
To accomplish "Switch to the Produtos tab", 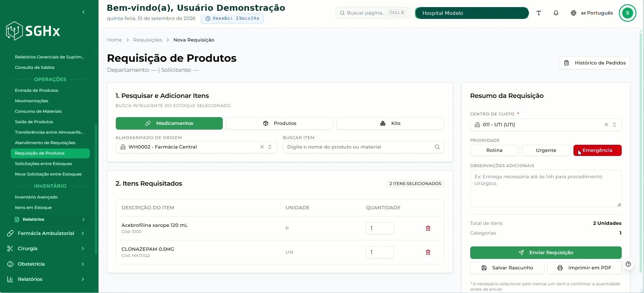I will coord(279,124).
